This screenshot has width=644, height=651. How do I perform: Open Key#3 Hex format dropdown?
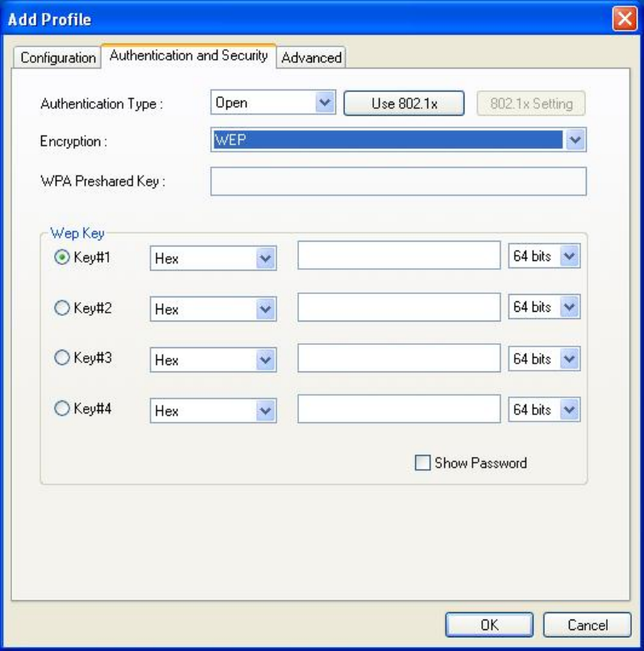coord(213,359)
